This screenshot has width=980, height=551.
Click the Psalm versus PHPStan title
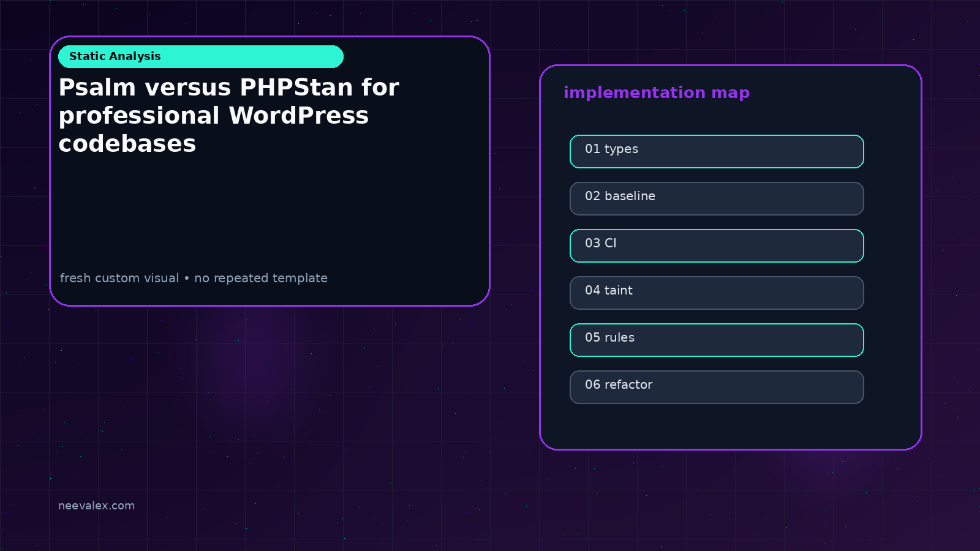[x=228, y=115]
